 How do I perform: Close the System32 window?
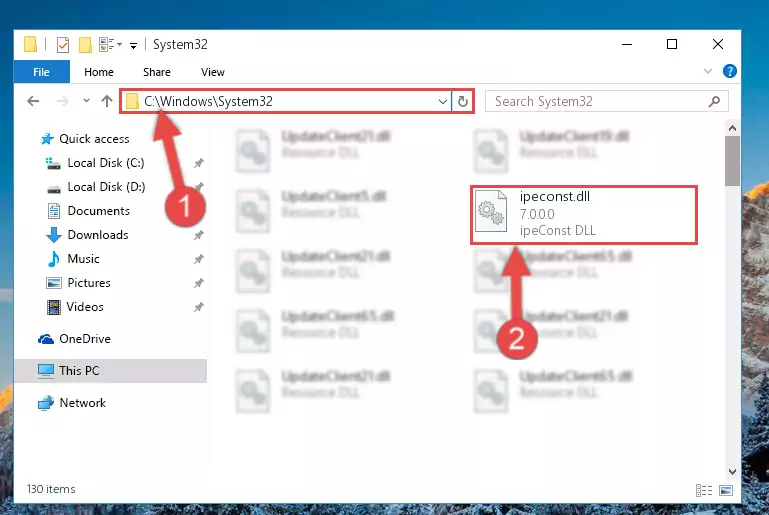pyautogui.click(x=718, y=44)
